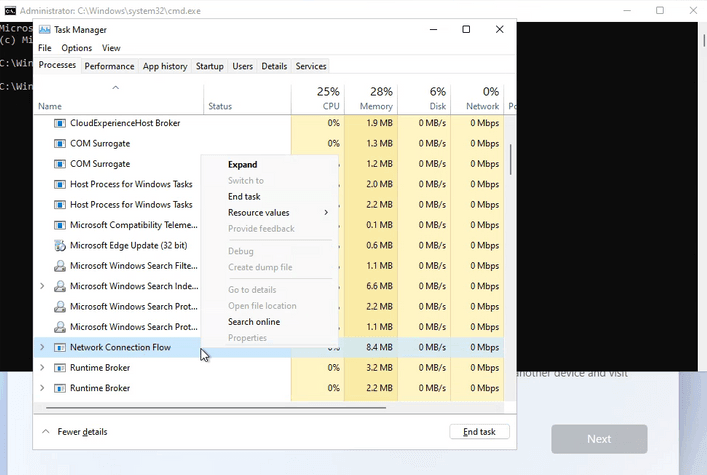Click the vertical scrollbar thumb in process list
The width and height of the screenshot is (707, 475).
tap(510, 159)
